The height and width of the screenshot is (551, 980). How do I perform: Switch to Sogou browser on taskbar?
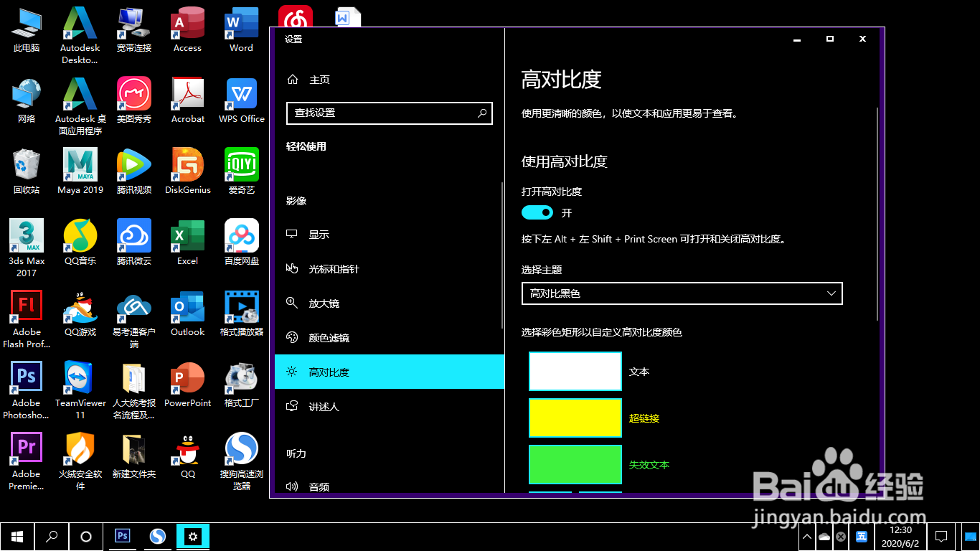pyautogui.click(x=157, y=536)
